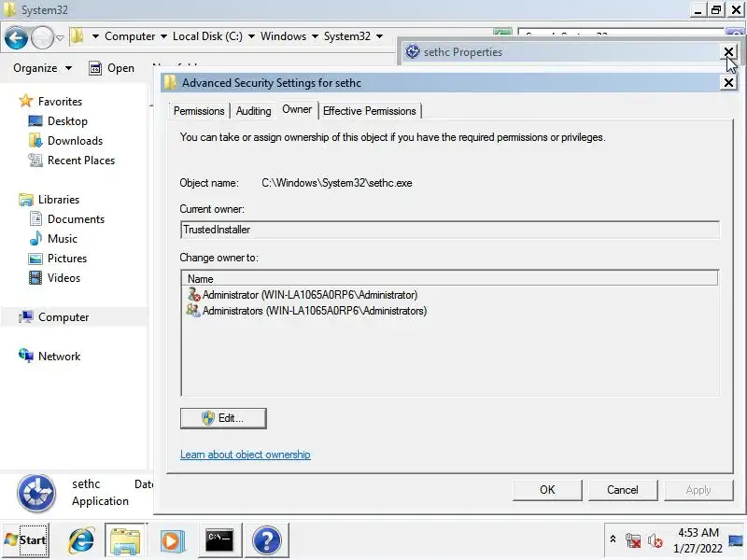747x560 pixels.
Task: Expand the Computer breadcrumb dropdown arrow
Action: point(163,36)
